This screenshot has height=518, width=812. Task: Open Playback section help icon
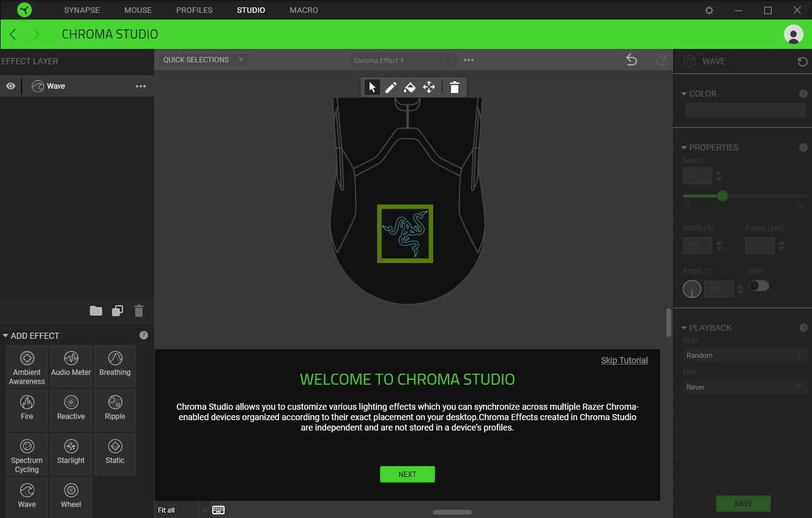[803, 328]
